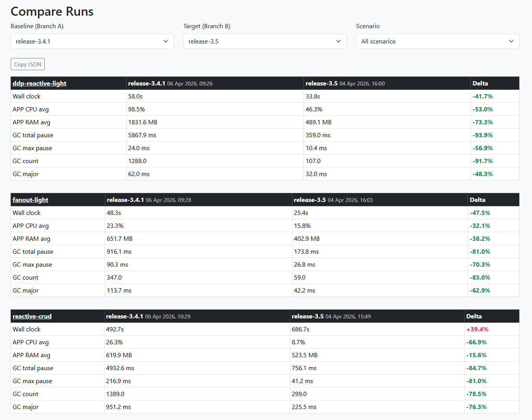This screenshot has width=532, height=420.
Task: Open the ddp-reactive-light scenario link
Action: pos(39,83)
